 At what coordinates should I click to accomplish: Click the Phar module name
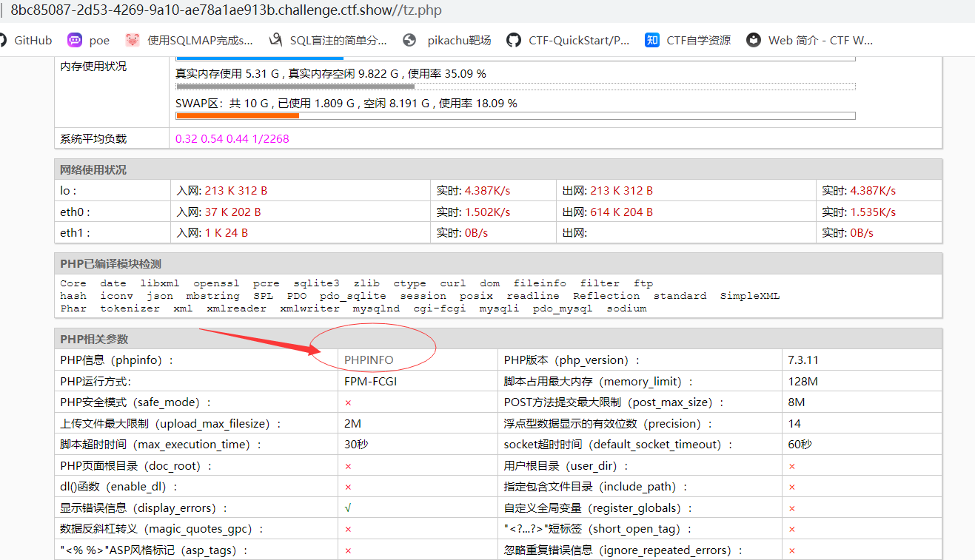click(x=73, y=308)
